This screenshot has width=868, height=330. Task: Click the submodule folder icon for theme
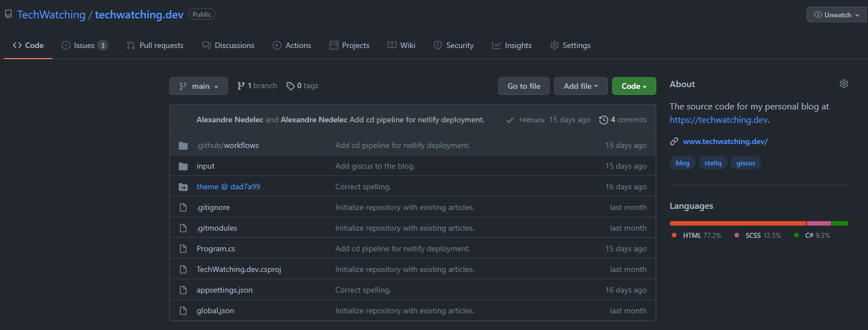(x=183, y=186)
